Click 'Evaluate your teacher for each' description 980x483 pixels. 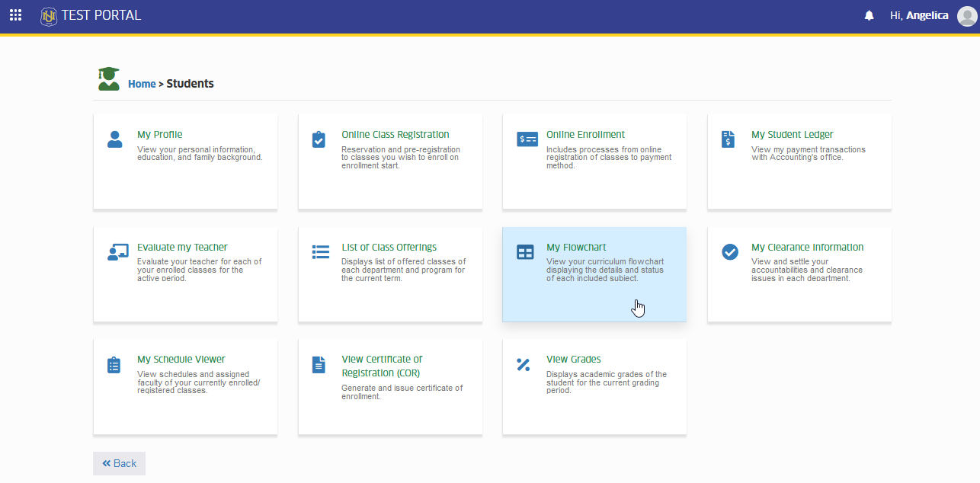(200, 270)
